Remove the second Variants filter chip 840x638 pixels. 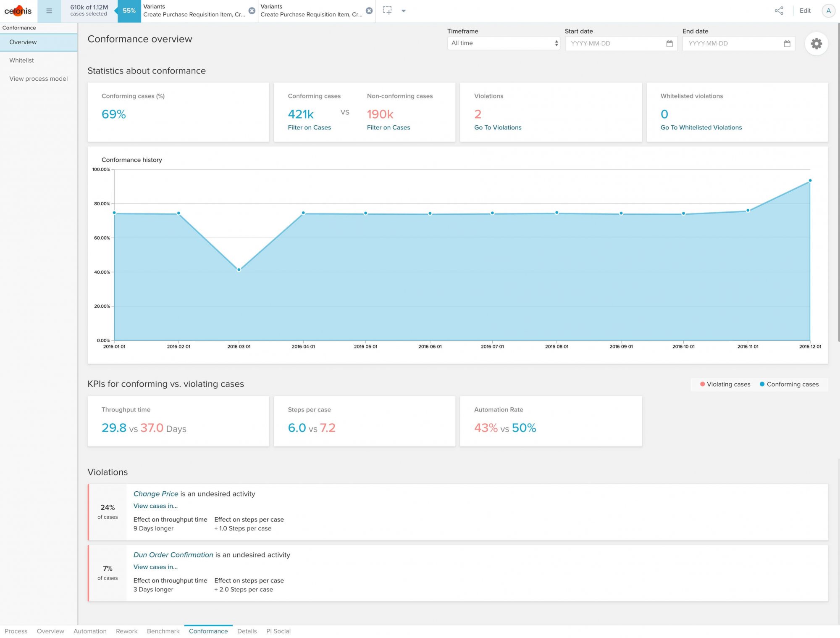pyautogui.click(x=369, y=11)
